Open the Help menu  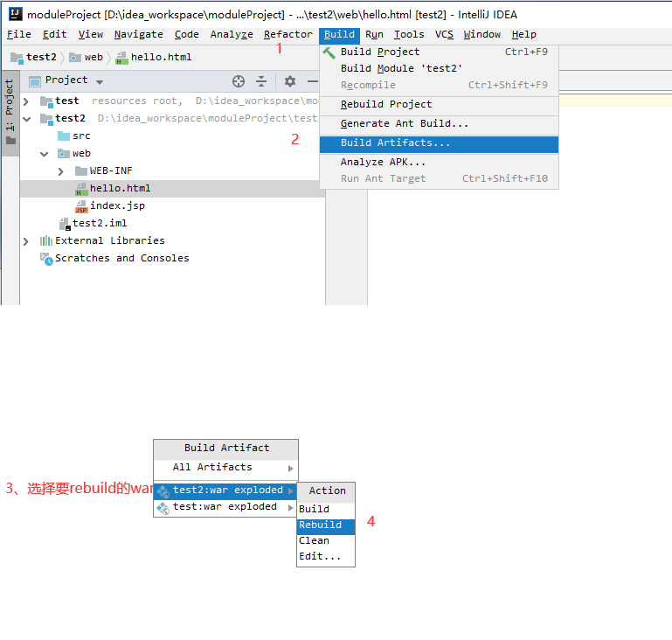[x=523, y=34]
